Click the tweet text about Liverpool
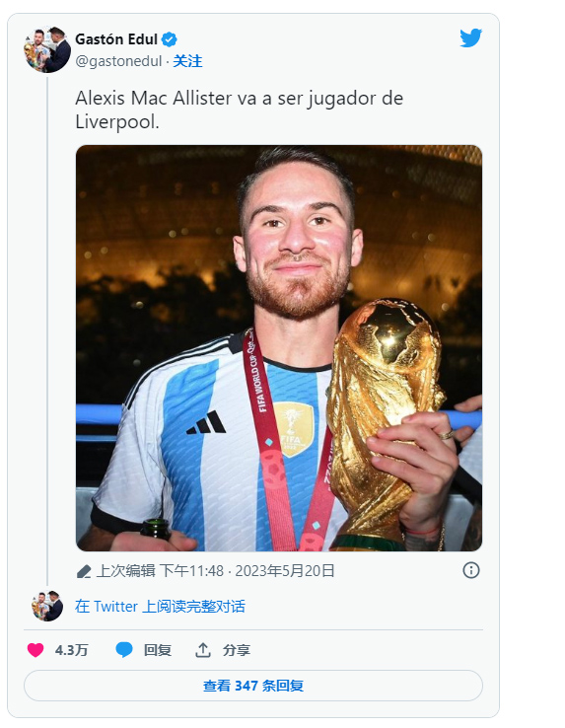Viewport: 565px width, 728px height. pos(239,110)
